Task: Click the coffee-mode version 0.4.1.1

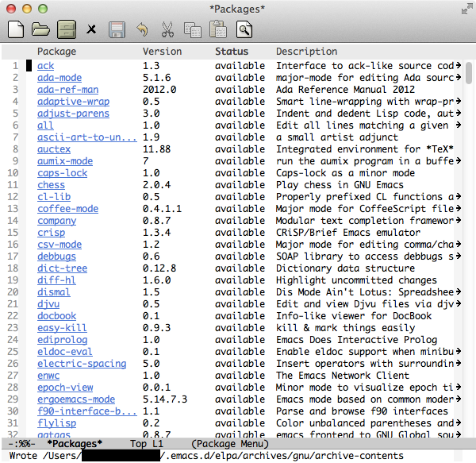Action: [162, 208]
